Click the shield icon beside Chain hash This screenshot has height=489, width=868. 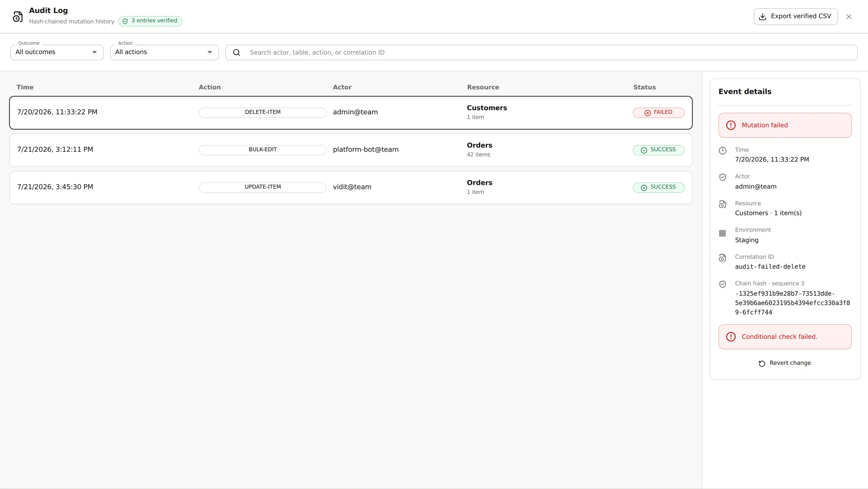coord(723,284)
